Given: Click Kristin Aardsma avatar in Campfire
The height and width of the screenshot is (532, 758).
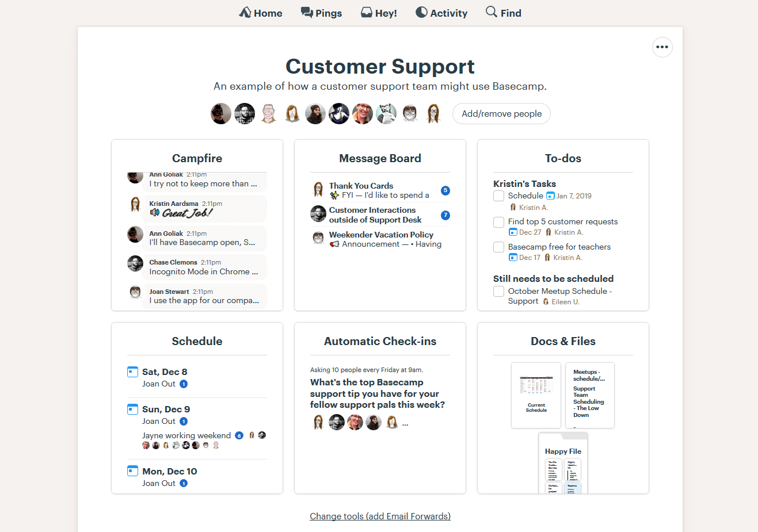Looking at the screenshot, I should (x=135, y=204).
